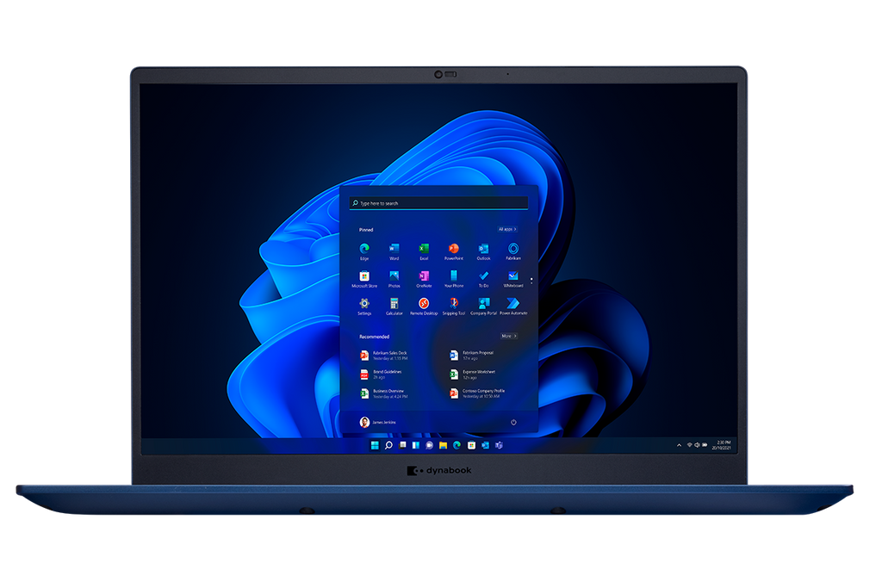Expand More recommended items
Screen dimensions: 882x588
pos(509,336)
